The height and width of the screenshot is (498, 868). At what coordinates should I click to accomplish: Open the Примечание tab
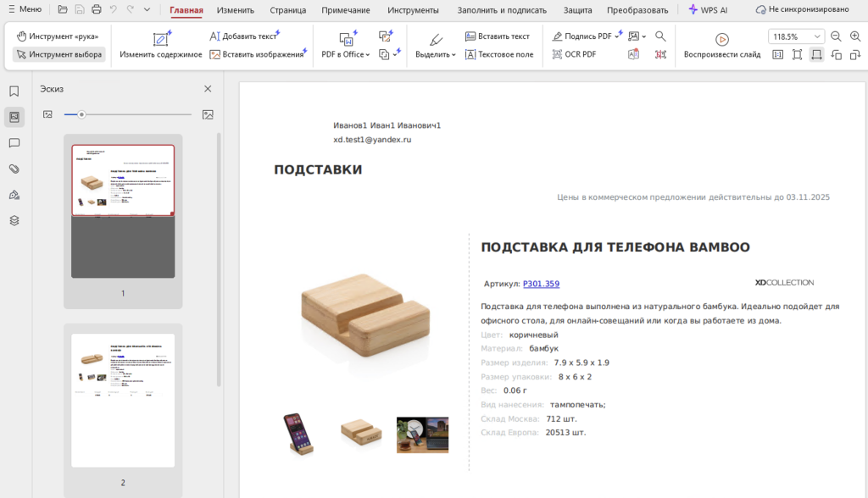[346, 10]
